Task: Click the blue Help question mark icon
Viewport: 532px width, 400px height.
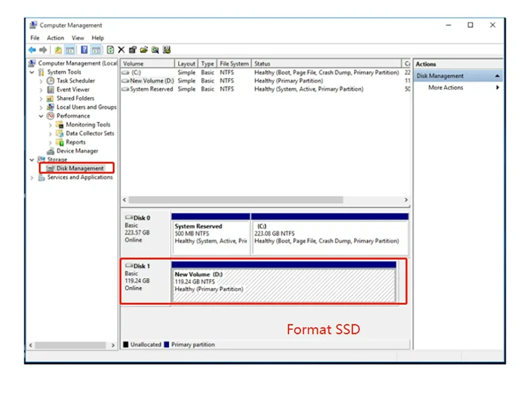Action: point(84,50)
